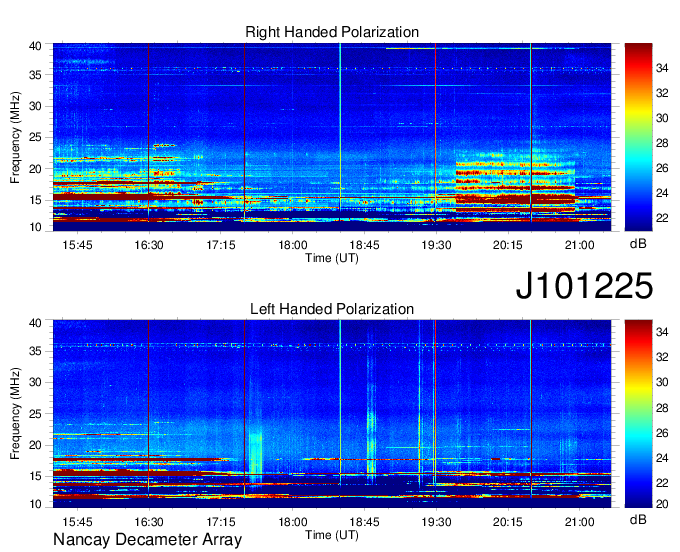Image resolution: width=680 pixels, height=552 pixels.
Task: Click the cyan vertical line at 18:30 in the bottom spectrogram
Action: pos(340,403)
